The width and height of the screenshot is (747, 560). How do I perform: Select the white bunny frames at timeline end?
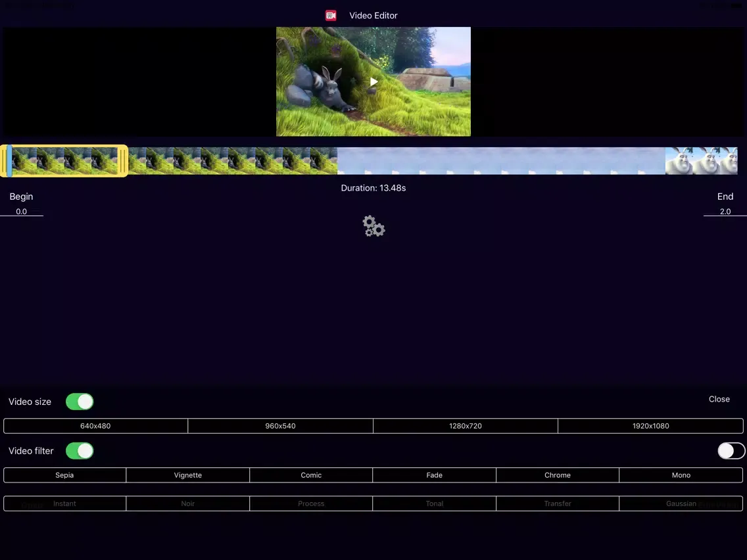pyautogui.click(x=701, y=161)
